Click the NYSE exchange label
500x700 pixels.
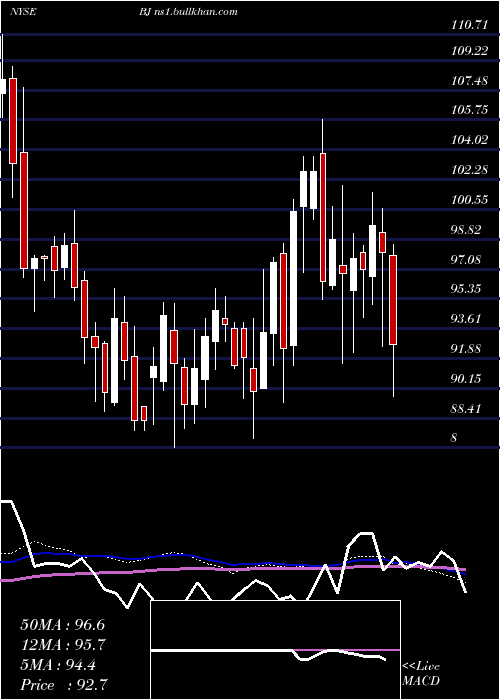[x=23, y=12]
